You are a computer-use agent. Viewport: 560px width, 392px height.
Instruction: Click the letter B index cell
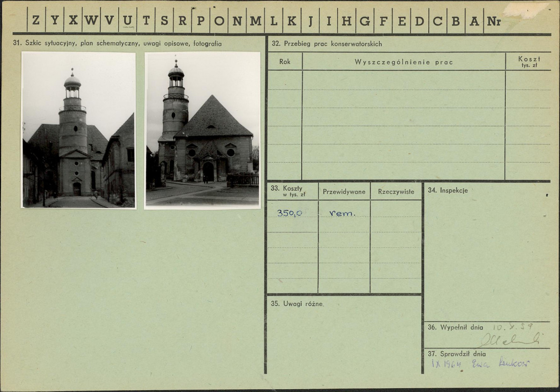click(x=456, y=21)
